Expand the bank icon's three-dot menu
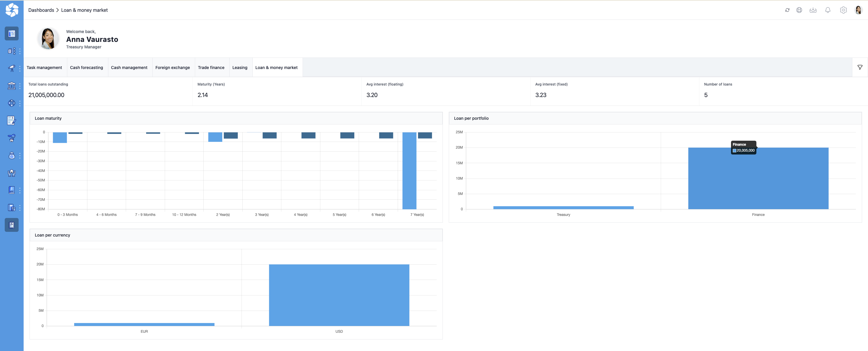The width and height of the screenshot is (868, 351). 20,86
